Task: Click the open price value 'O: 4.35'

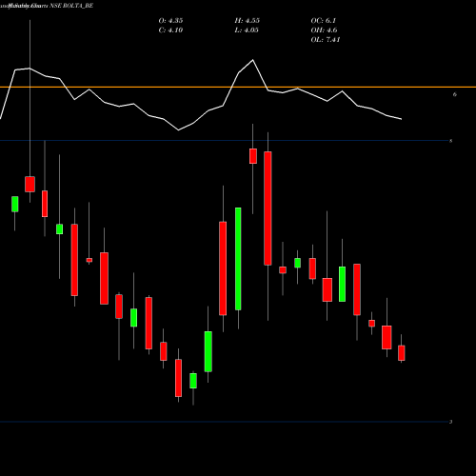Action: (170, 21)
